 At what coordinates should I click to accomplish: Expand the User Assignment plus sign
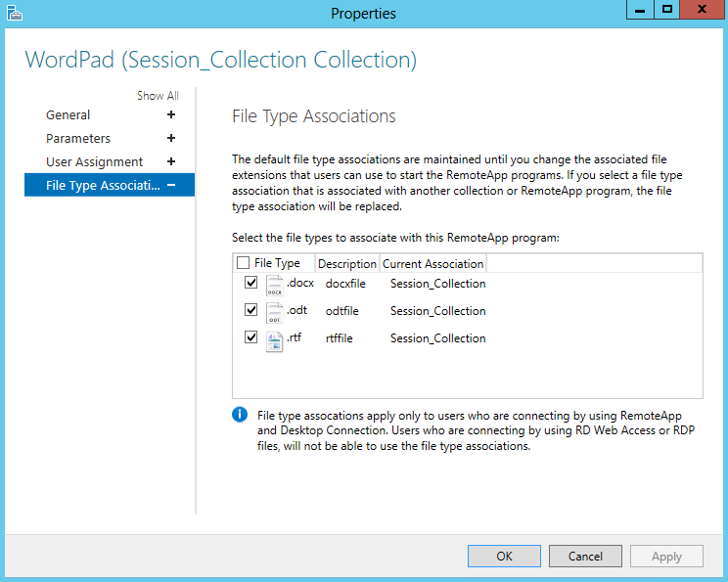click(171, 161)
